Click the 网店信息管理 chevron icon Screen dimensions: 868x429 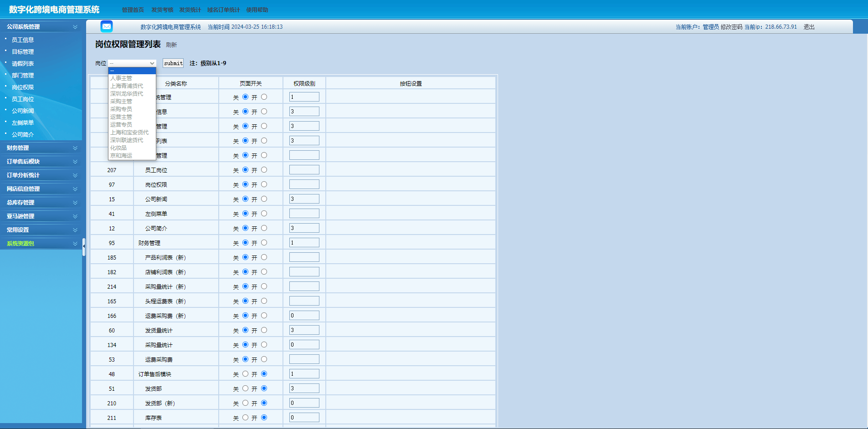click(75, 189)
